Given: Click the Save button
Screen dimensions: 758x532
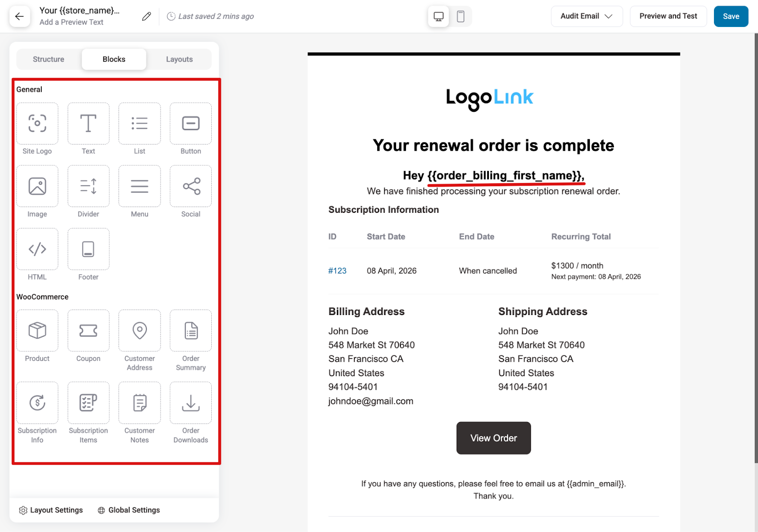Looking at the screenshot, I should click(731, 16).
